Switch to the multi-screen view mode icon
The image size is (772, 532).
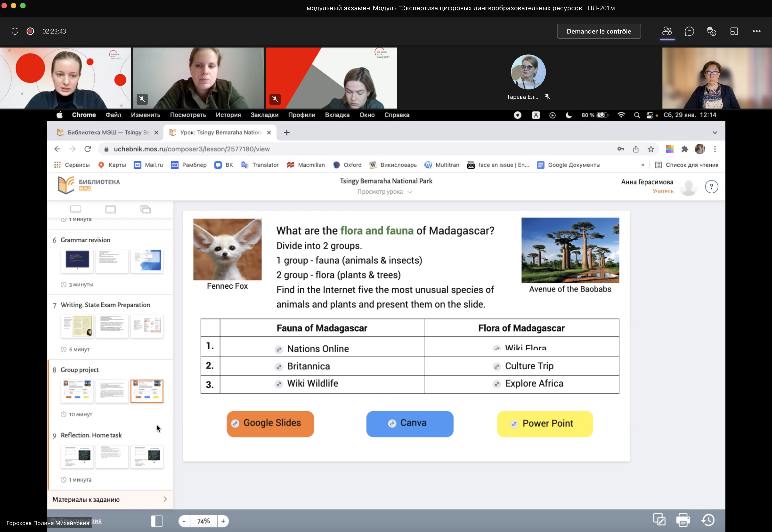coord(145,209)
